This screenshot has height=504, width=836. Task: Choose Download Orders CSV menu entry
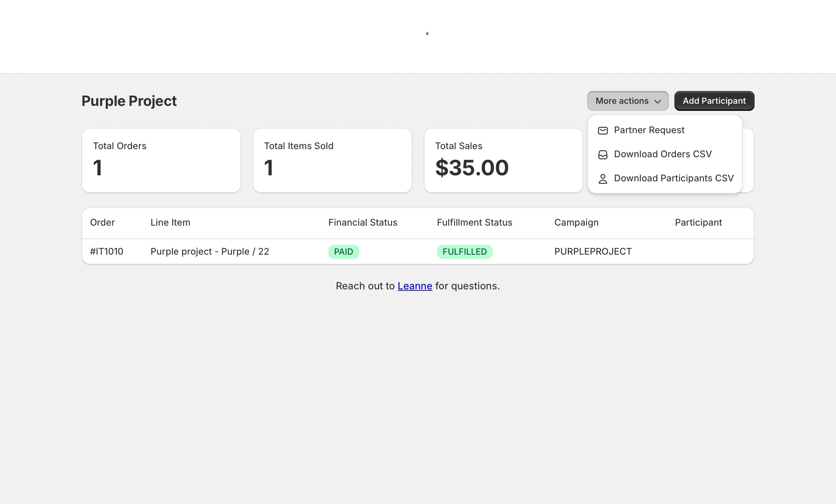tap(662, 154)
